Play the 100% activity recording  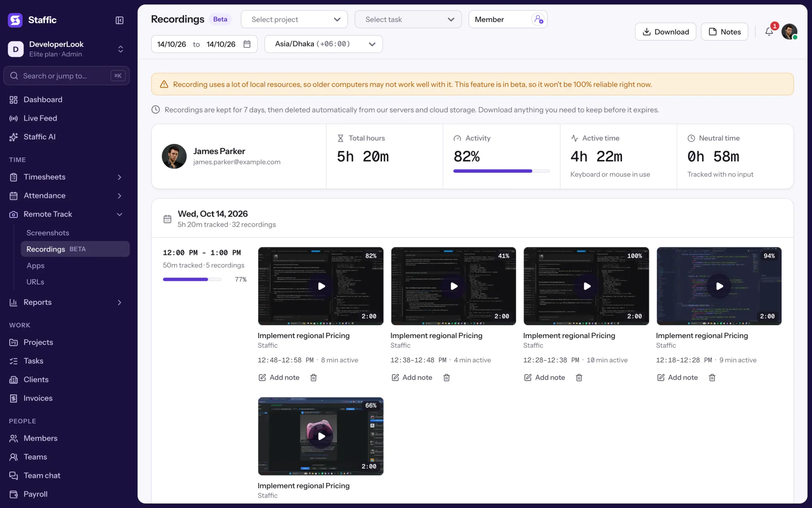click(x=587, y=286)
